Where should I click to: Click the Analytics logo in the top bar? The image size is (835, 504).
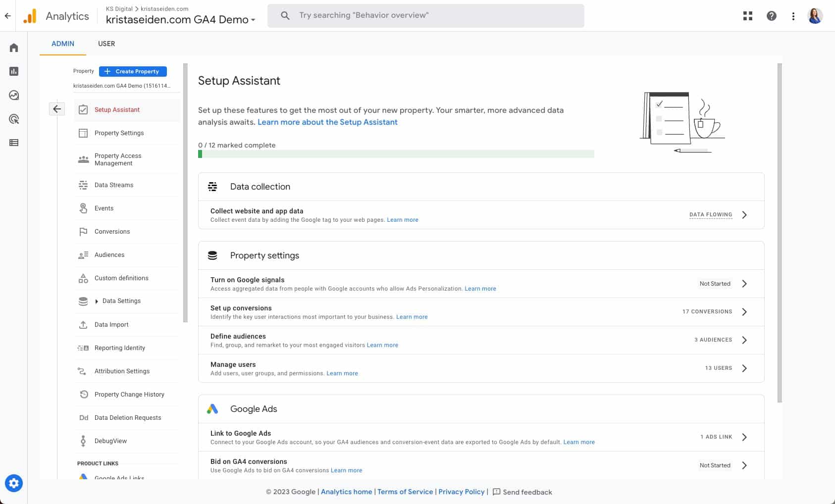56,15
